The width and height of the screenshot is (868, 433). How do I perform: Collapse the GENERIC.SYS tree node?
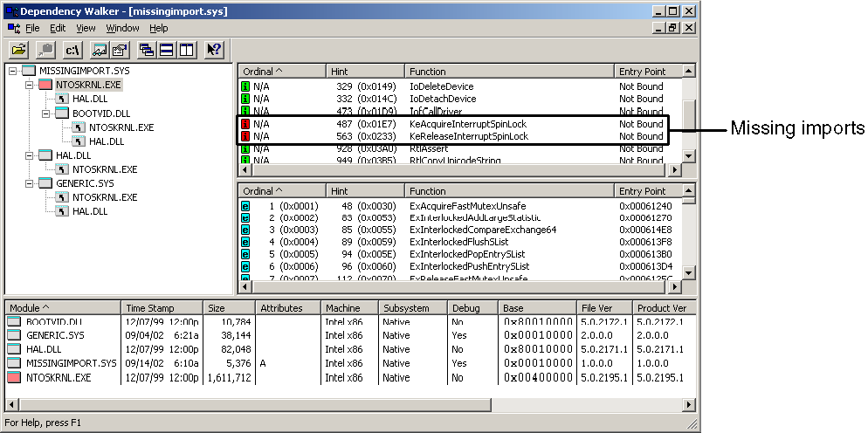(x=29, y=183)
